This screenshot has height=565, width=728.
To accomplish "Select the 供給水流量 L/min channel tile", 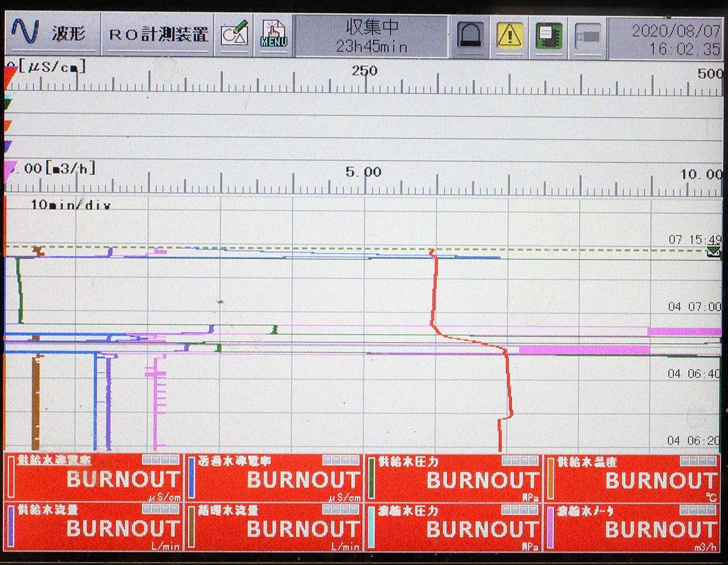I will pos(94,527).
